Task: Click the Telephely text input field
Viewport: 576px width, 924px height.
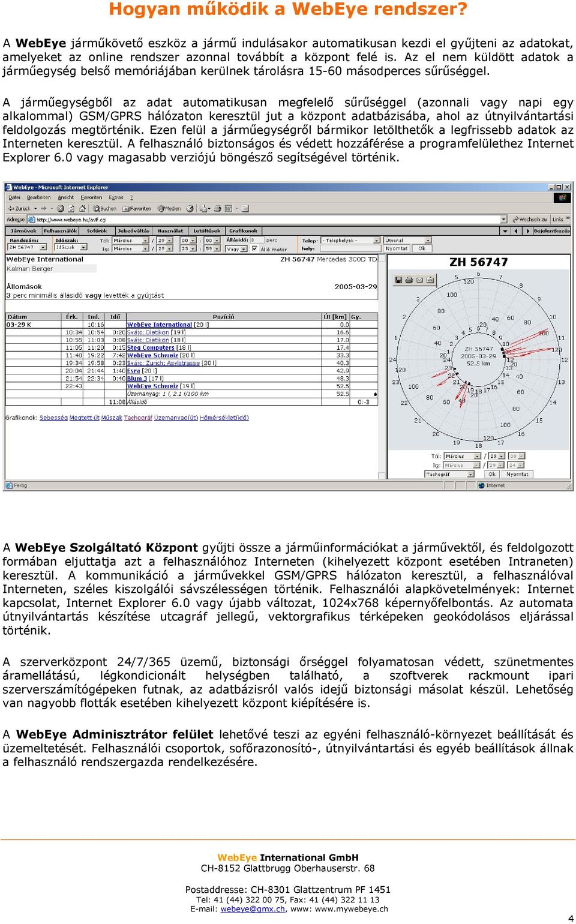Action: 350,248
